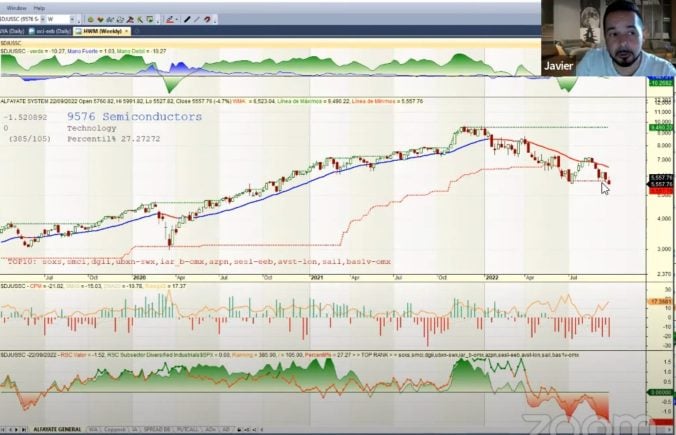676x435 pixels.
Task: Click the -1.520892 value on the chart
Action: click(25, 117)
